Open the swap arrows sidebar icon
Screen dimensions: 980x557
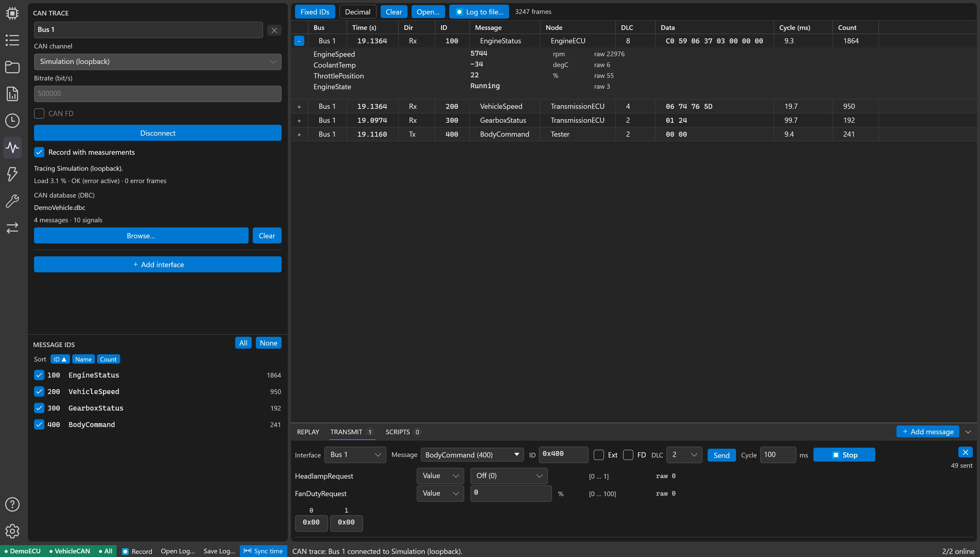tap(12, 228)
